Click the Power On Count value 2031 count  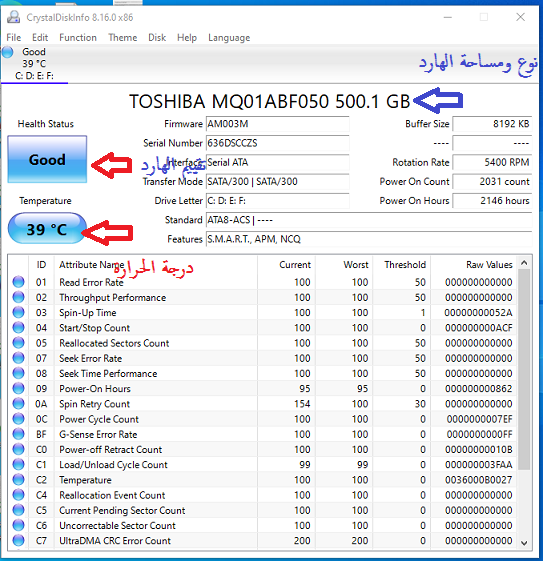click(x=492, y=181)
